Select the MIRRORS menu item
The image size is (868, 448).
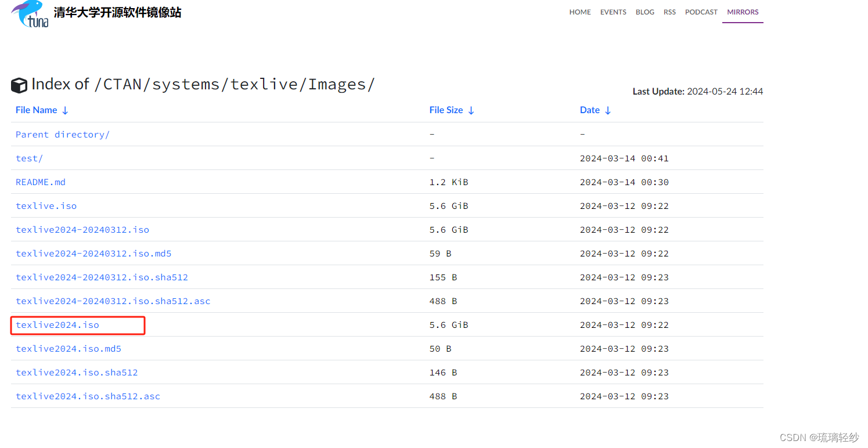pos(743,12)
